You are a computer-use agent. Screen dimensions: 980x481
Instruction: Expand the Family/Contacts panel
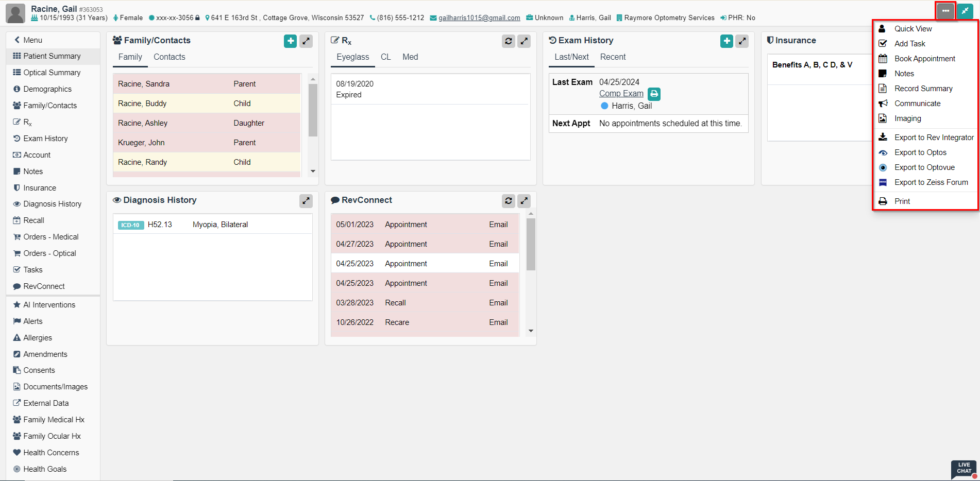(x=306, y=41)
